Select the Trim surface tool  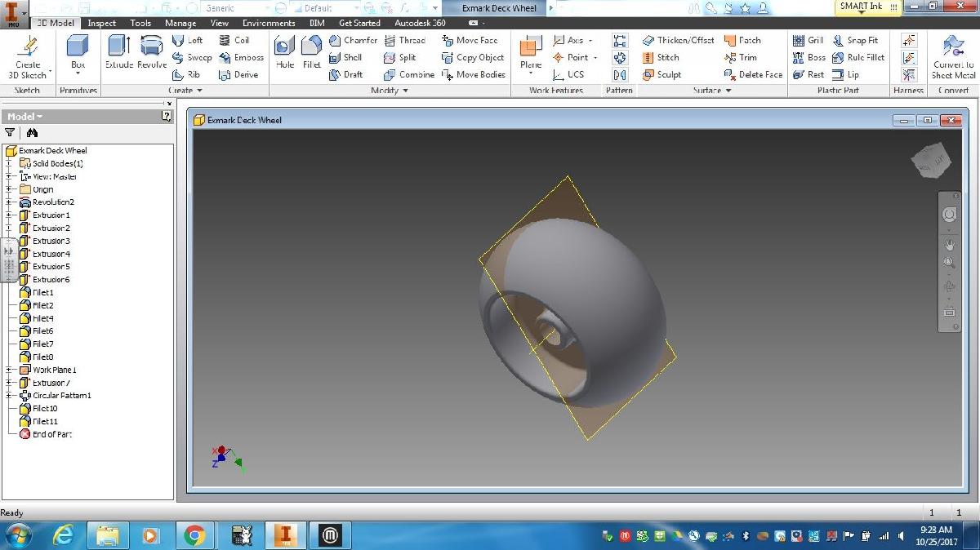[x=741, y=57]
